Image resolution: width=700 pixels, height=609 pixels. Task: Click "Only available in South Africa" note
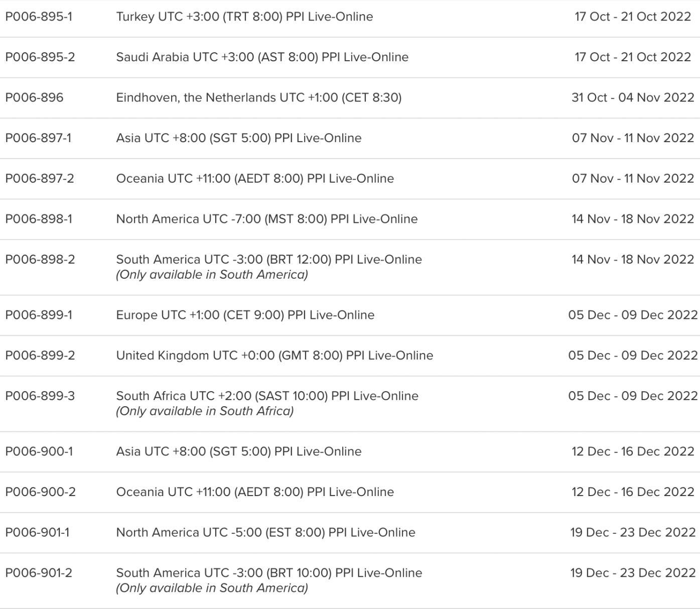point(205,411)
